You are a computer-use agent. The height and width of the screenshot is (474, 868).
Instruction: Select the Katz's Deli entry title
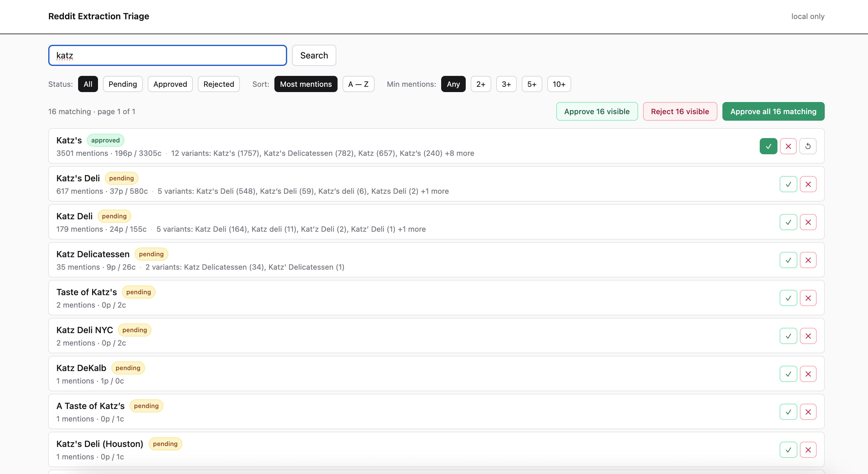tap(78, 178)
